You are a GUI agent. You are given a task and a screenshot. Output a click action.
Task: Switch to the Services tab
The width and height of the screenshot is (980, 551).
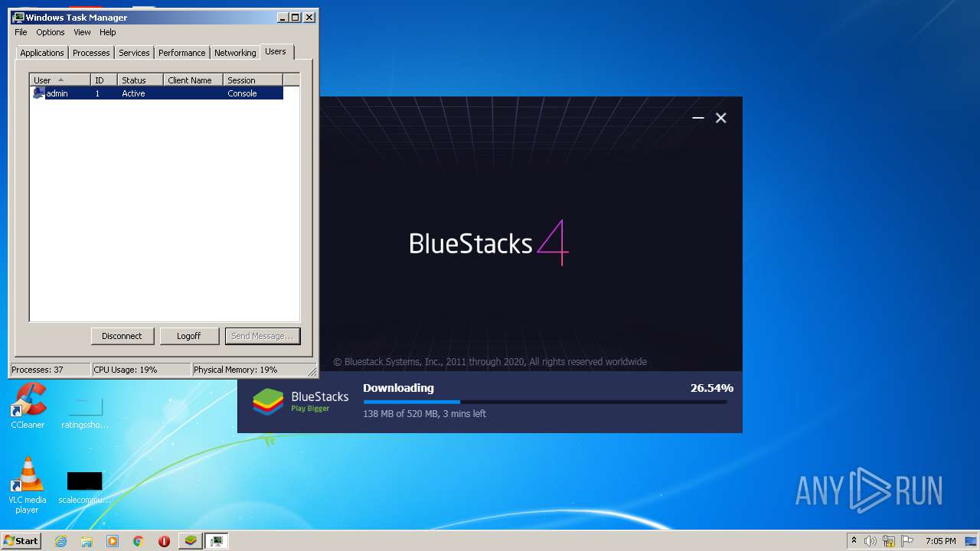(x=134, y=53)
